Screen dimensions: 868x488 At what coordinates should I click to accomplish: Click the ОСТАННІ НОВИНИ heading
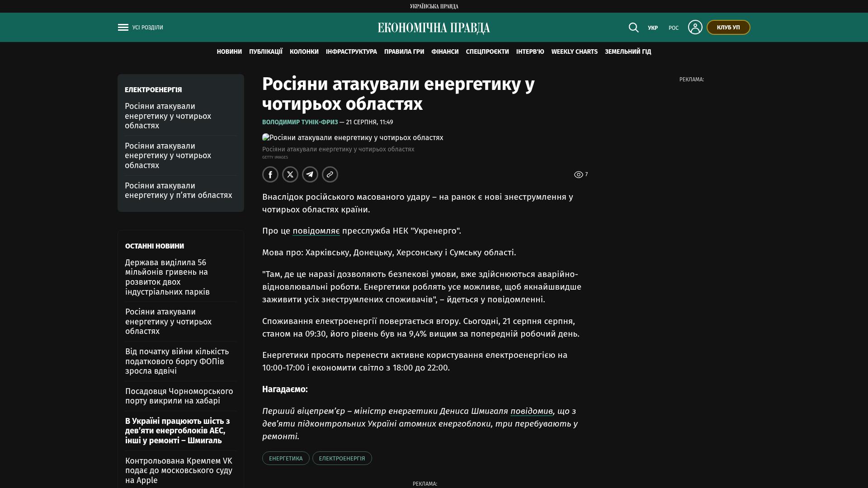[x=155, y=246]
